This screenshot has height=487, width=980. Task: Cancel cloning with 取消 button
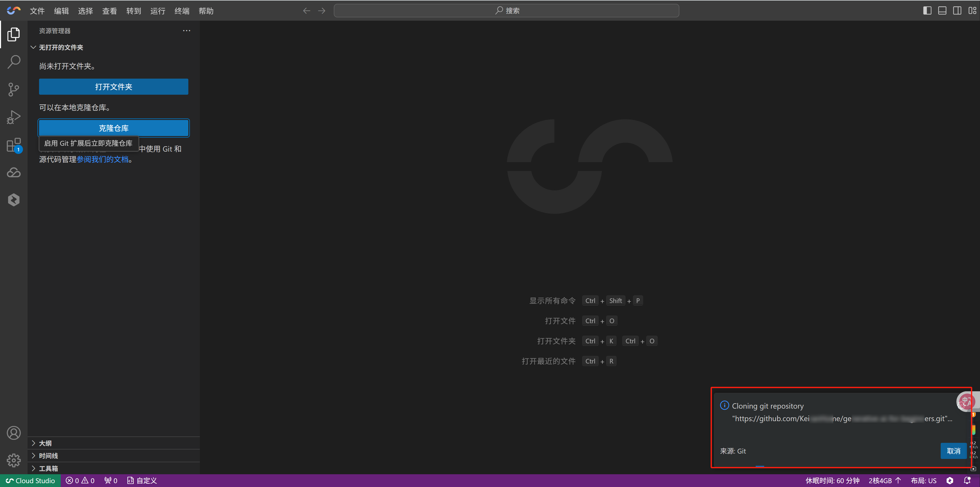[953, 451]
